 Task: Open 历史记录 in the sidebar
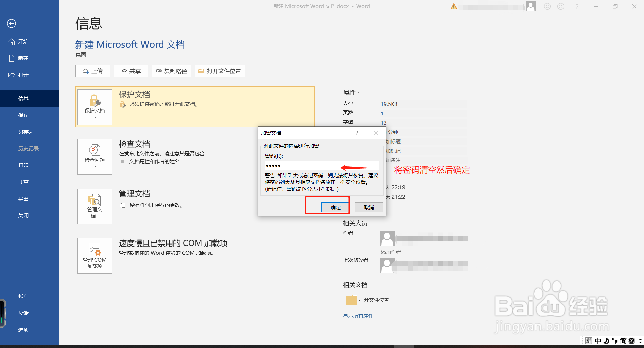(x=29, y=149)
